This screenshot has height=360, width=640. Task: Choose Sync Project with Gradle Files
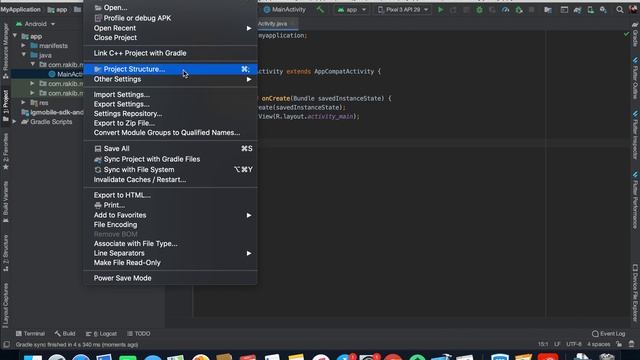point(171,159)
